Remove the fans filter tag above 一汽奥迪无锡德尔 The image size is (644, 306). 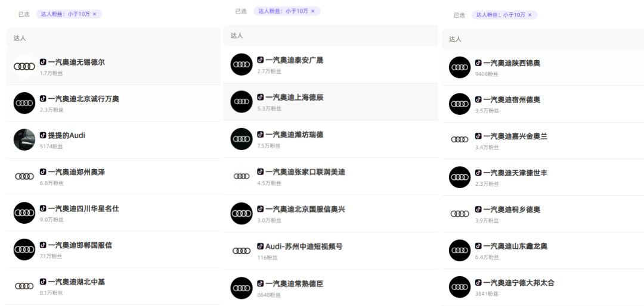[94, 14]
